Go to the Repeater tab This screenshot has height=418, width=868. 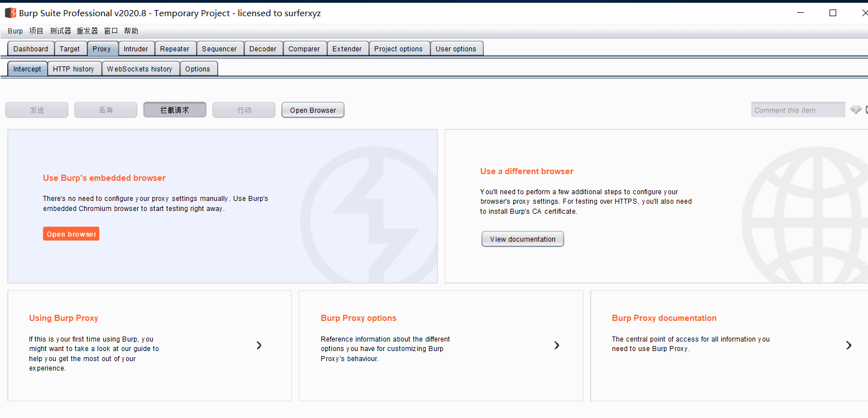click(x=175, y=49)
